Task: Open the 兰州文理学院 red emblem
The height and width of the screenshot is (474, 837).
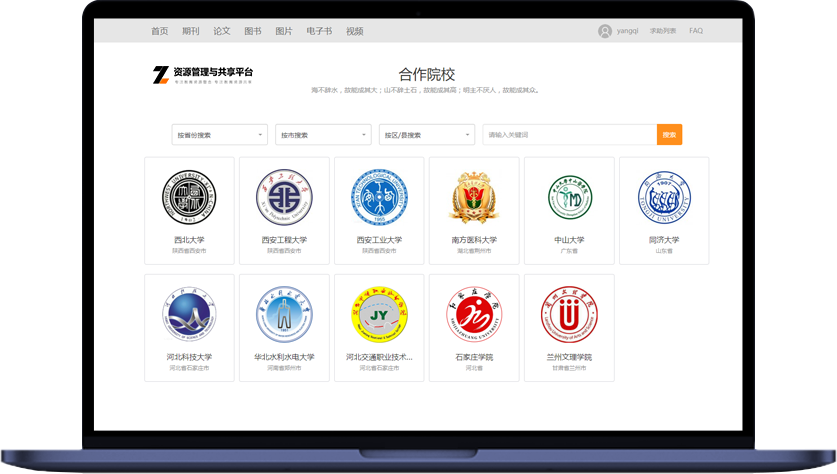Action: pyautogui.click(x=569, y=314)
